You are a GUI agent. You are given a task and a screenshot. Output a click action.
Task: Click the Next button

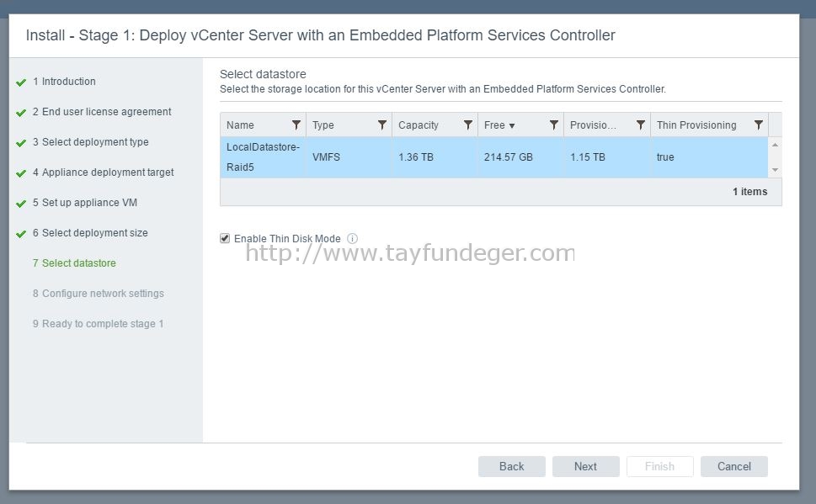coord(585,466)
